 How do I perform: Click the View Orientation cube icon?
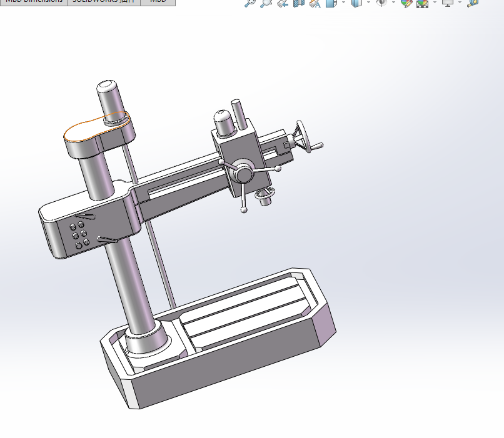coord(331,3)
